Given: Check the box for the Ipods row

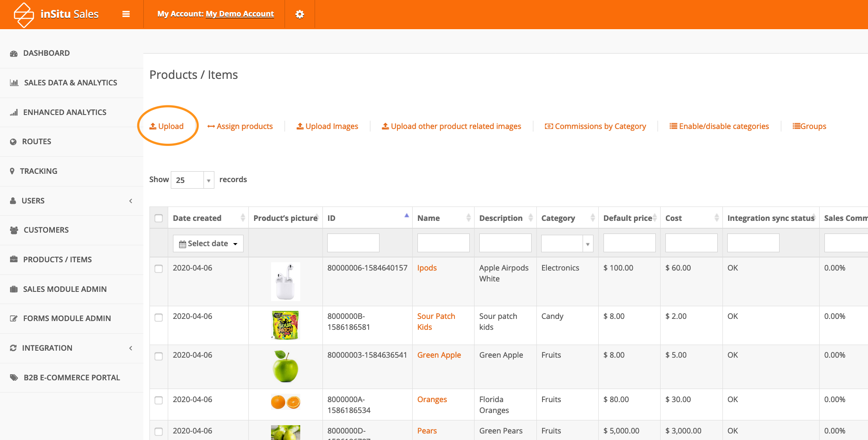Looking at the screenshot, I should (159, 269).
